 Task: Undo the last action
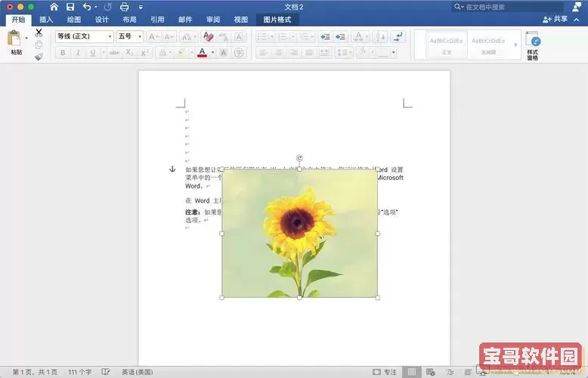tap(87, 7)
